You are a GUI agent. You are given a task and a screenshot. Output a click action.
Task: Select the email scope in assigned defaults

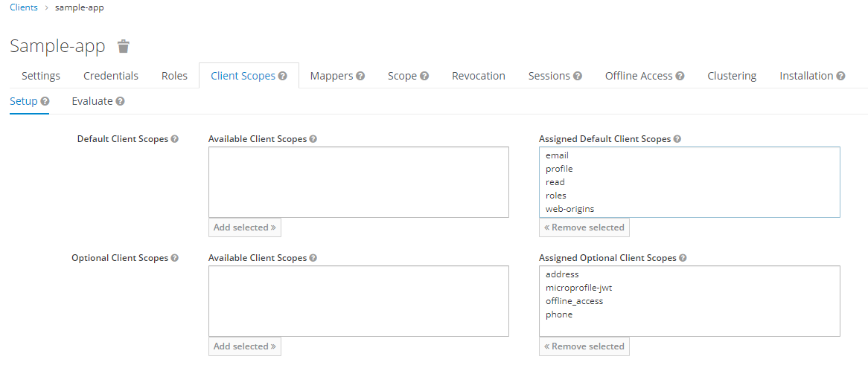click(557, 155)
